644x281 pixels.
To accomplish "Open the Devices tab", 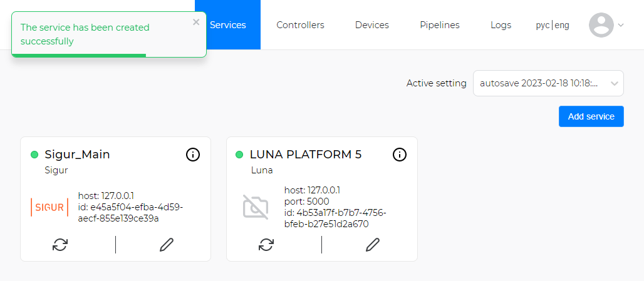I will point(371,25).
